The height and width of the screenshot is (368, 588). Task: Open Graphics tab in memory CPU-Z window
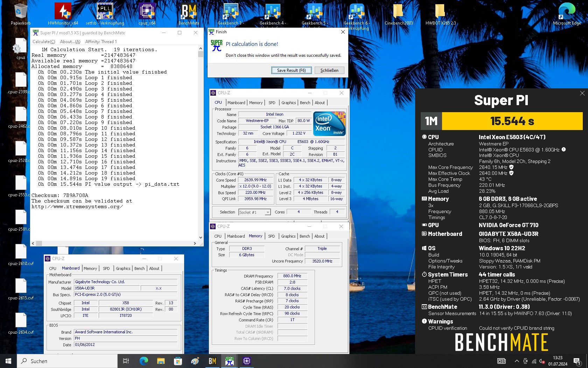coord(288,236)
